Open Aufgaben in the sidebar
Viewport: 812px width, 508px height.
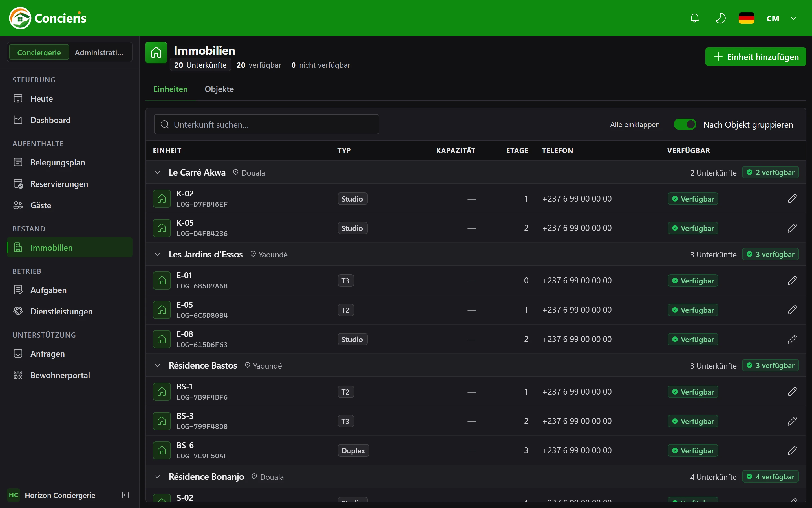pyautogui.click(x=69, y=290)
